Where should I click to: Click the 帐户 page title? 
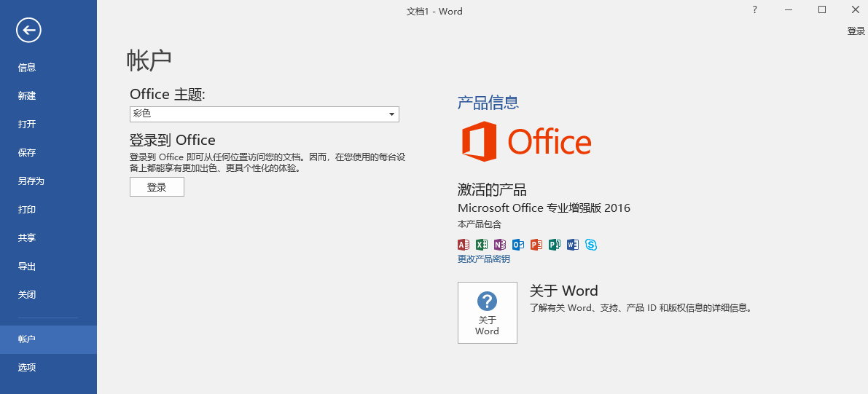[x=149, y=60]
